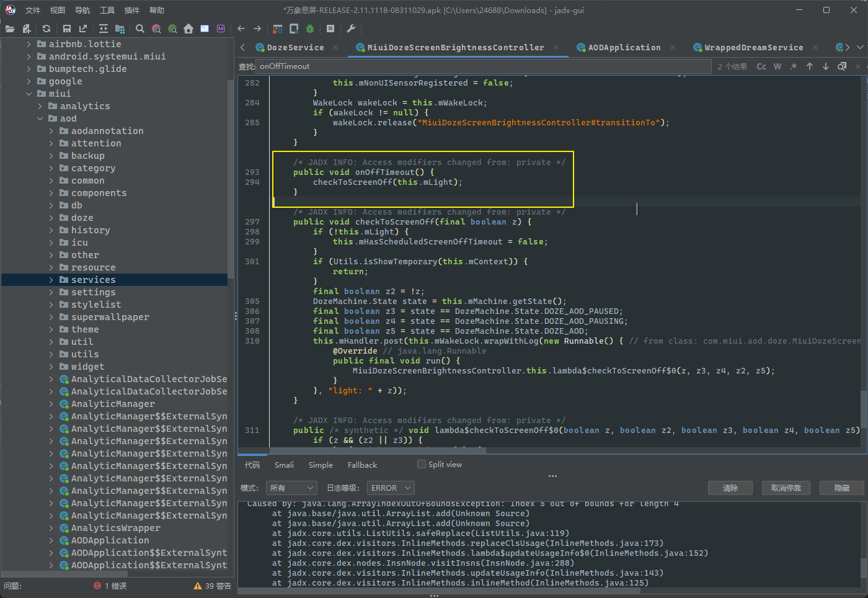Navigate back with left arrow icon
868x598 pixels.
[241, 29]
